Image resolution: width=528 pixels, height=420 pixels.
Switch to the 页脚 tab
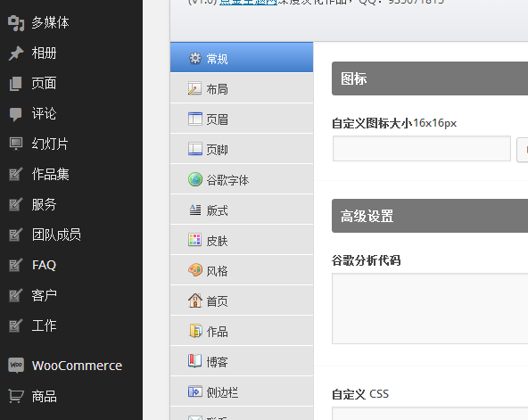pos(242,149)
